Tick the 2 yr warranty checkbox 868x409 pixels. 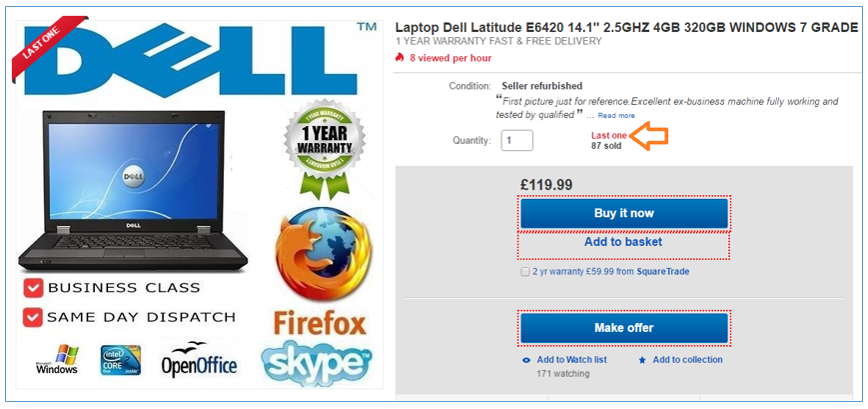coord(525,272)
